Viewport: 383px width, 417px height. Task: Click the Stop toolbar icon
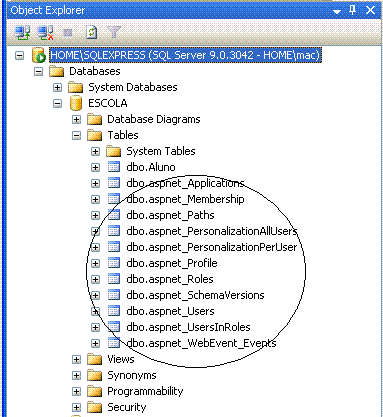(x=68, y=33)
